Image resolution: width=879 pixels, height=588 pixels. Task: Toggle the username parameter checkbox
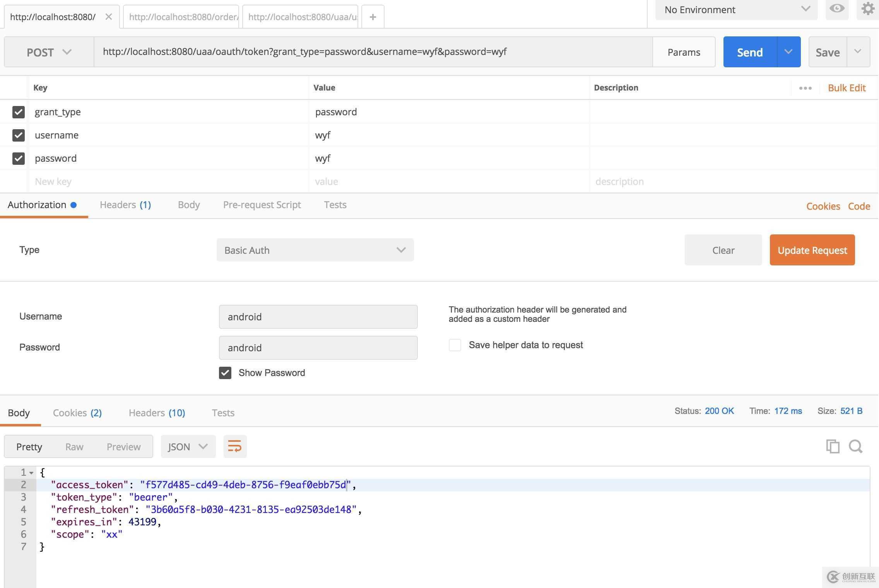(18, 135)
